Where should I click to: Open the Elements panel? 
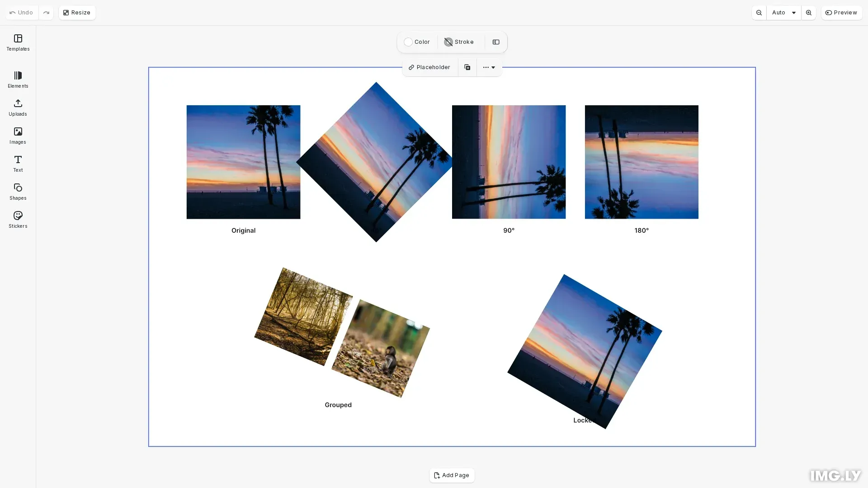[18, 80]
